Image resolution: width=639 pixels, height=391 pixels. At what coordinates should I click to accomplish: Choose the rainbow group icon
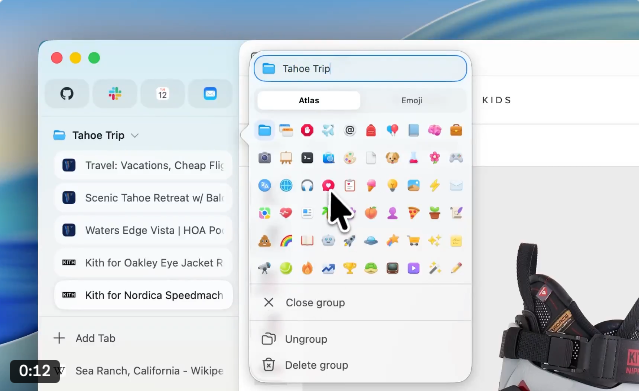286,241
